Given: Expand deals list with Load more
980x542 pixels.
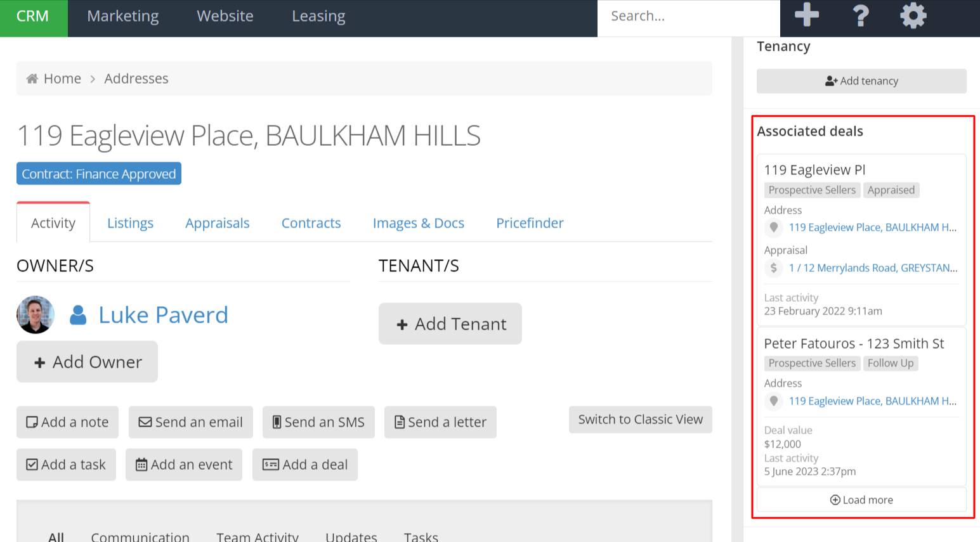Looking at the screenshot, I should [x=861, y=500].
